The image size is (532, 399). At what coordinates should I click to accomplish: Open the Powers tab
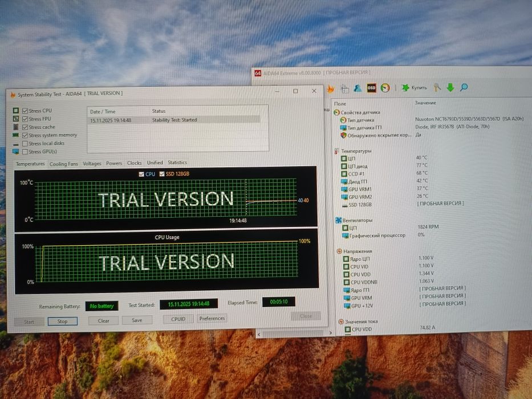114,163
